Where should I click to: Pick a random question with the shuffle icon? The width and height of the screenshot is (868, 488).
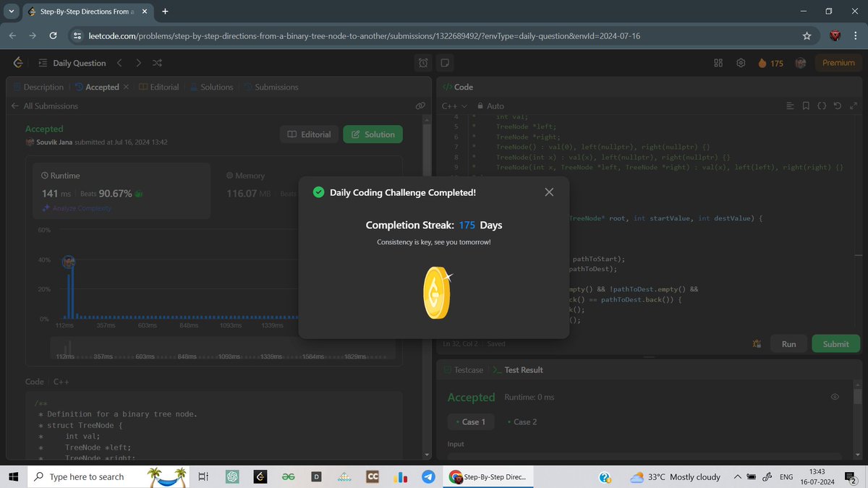pyautogui.click(x=158, y=63)
